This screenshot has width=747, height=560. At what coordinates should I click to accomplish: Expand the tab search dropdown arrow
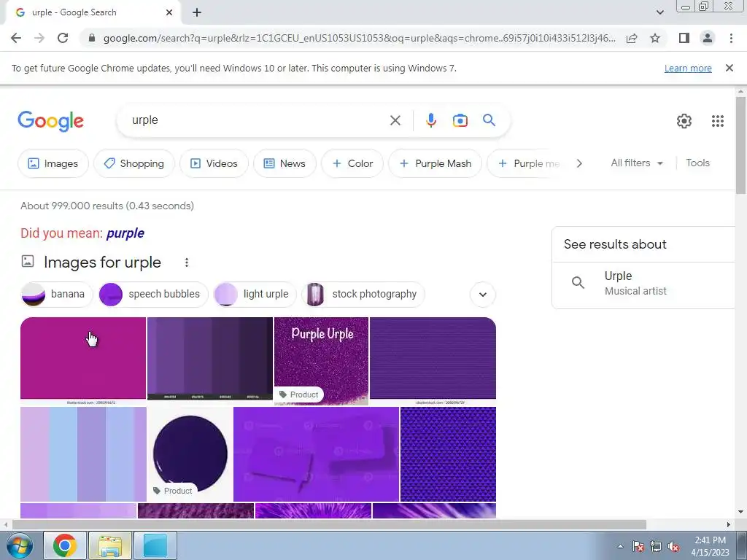click(x=659, y=12)
